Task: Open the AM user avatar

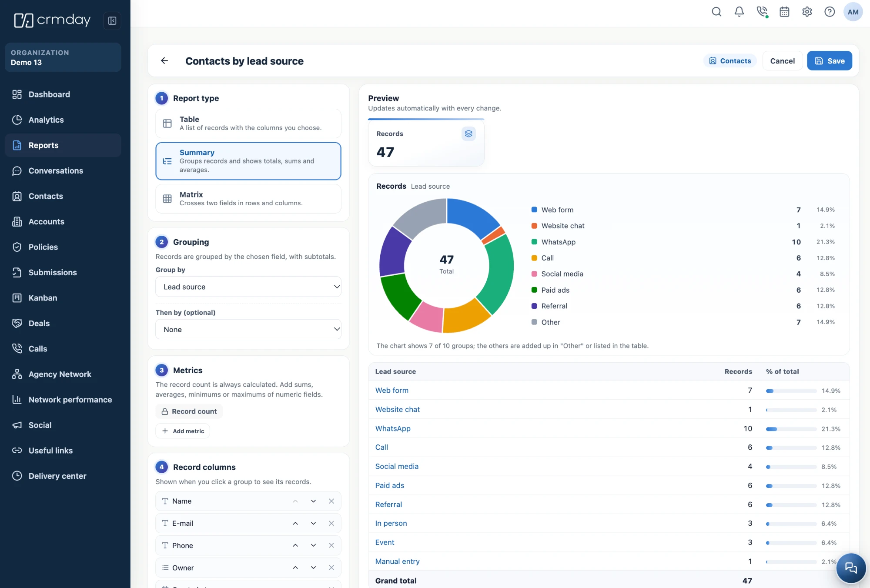Action: [853, 12]
